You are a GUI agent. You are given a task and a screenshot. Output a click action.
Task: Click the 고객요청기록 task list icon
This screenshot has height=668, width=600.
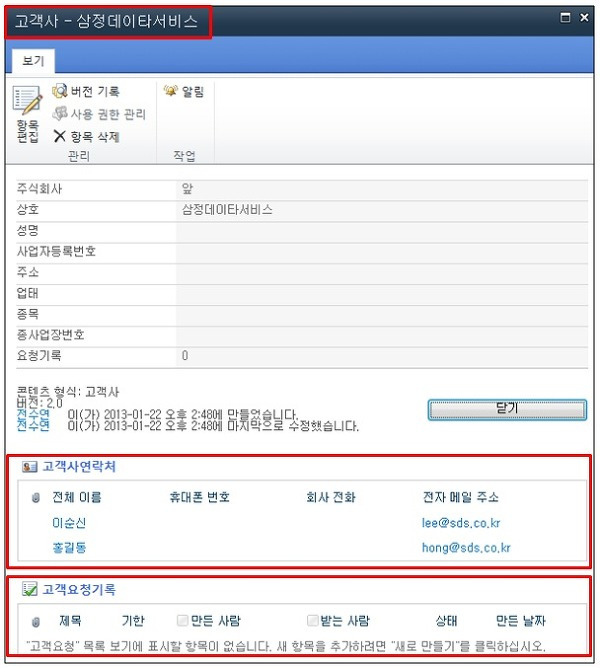pos(29,589)
